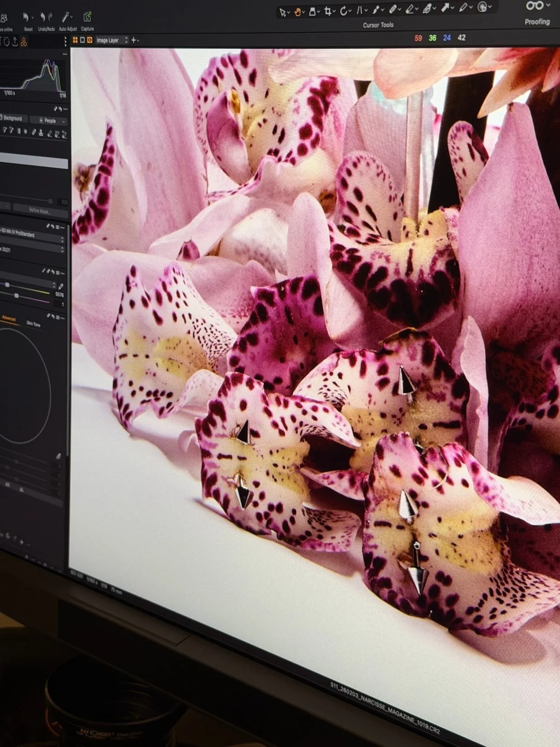Click the Undo arrow
Image resolution: width=560 pixels, height=747 pixels.
[x=43, y=17]
